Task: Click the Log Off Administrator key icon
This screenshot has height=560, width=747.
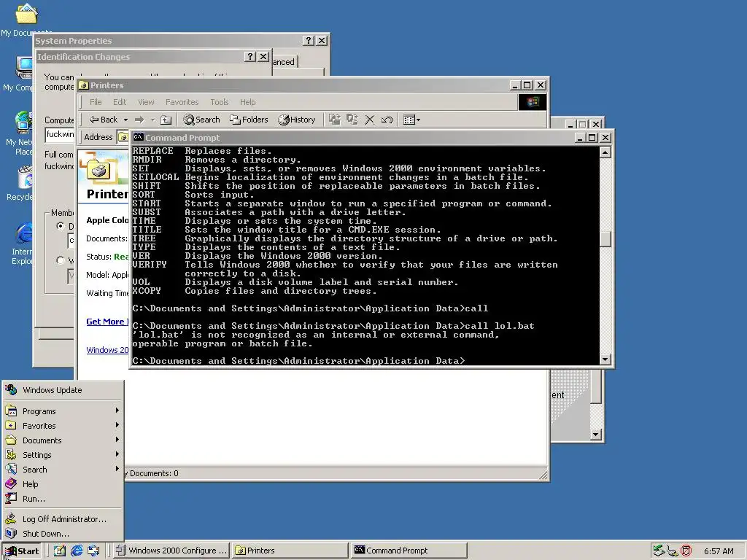Action: coord(12,519)
